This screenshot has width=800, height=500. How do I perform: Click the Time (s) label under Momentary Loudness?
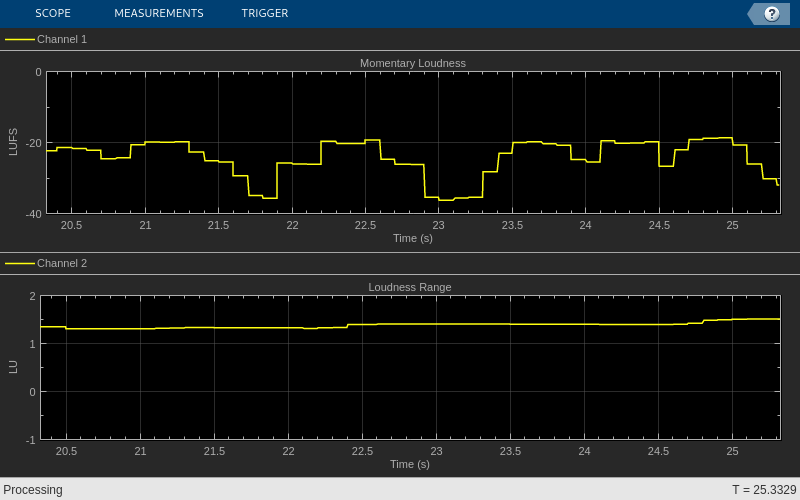pos(413,238)
